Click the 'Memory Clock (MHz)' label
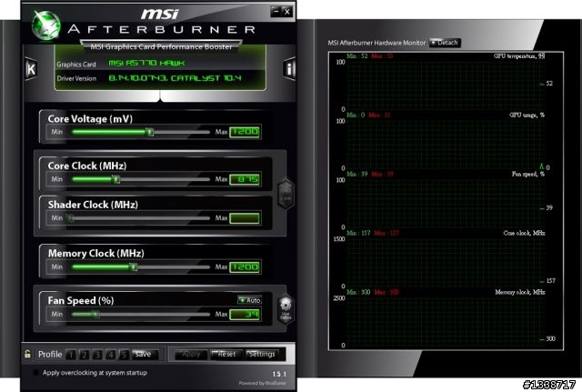Viewport: 582px width, 392px height. tap(96, 253)
